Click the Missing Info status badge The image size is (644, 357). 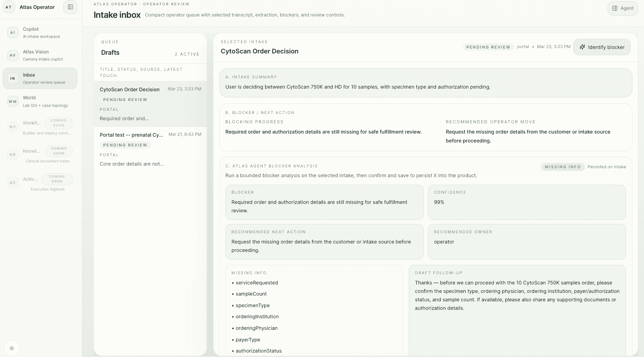tap(563, 167)
